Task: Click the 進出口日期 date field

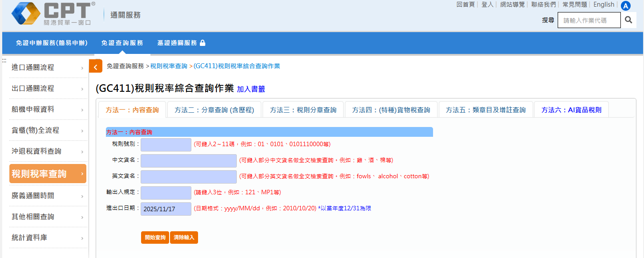Action: click(166, 209)
